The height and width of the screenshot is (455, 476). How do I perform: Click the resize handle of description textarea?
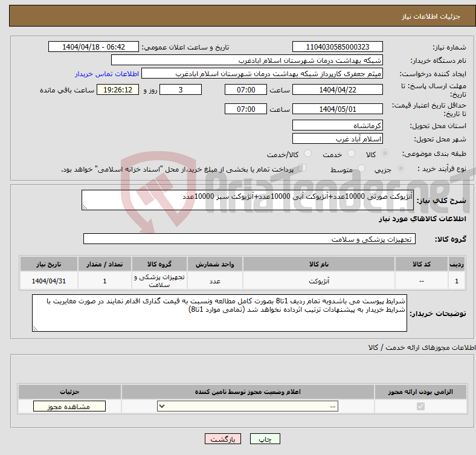tap(85, 207)
